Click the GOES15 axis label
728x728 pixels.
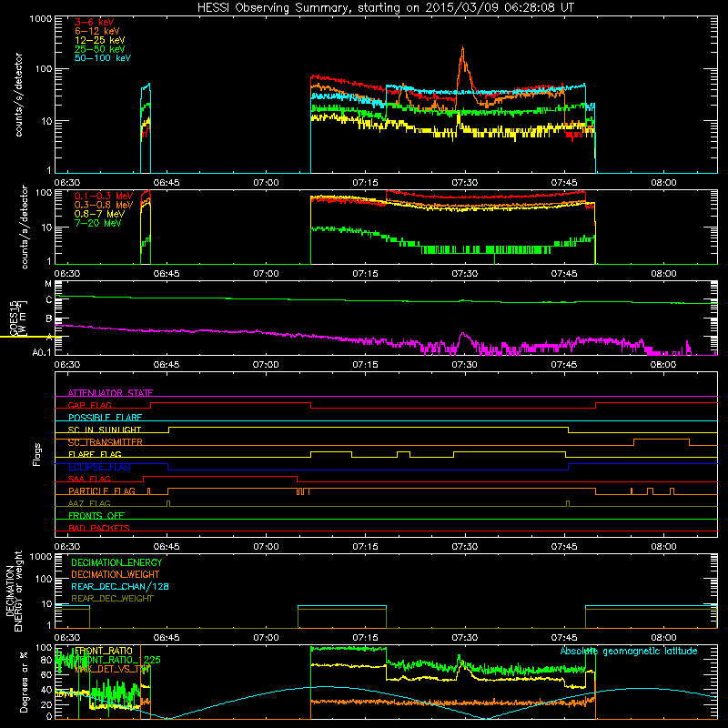pos(15,318)
